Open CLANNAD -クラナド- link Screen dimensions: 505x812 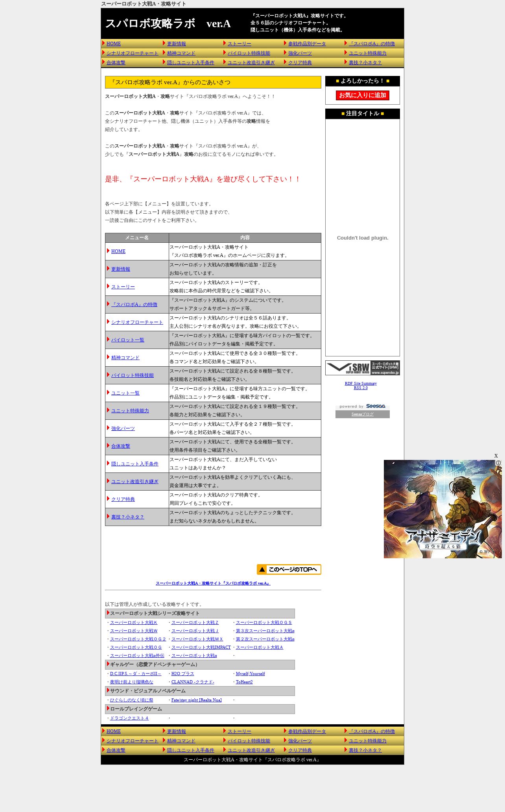pyautogui.click(x=193, y=682)
